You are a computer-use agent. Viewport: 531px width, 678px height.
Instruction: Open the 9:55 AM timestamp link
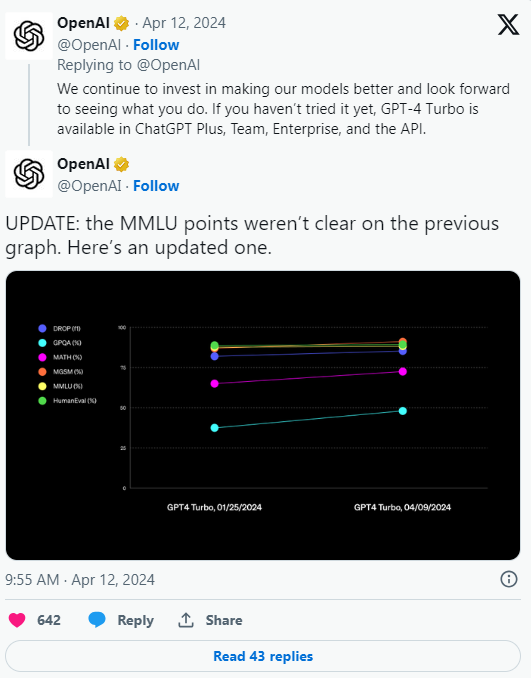point(80,579)
